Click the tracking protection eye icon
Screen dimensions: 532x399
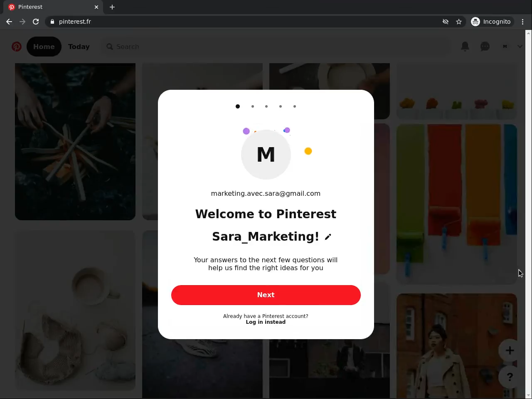click(446, 22)
